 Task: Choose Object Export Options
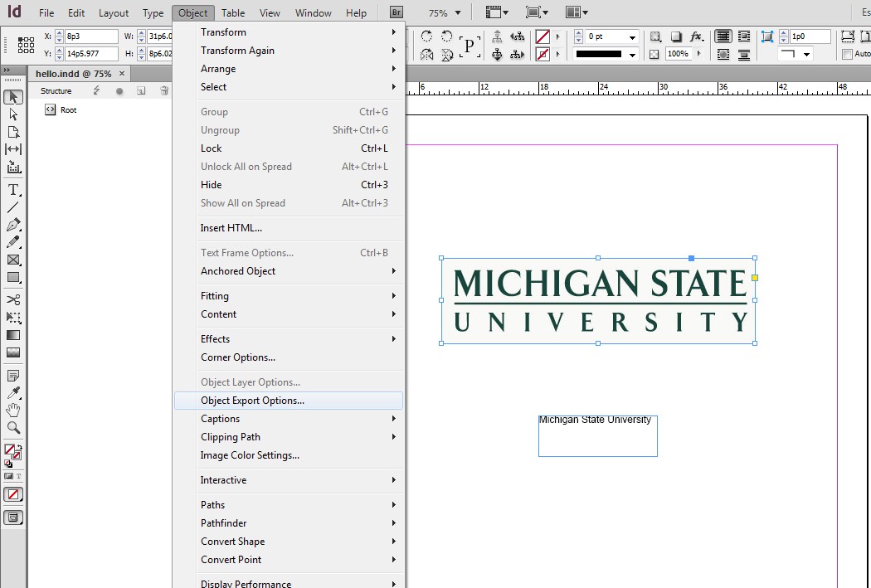[x=289, y=401]
